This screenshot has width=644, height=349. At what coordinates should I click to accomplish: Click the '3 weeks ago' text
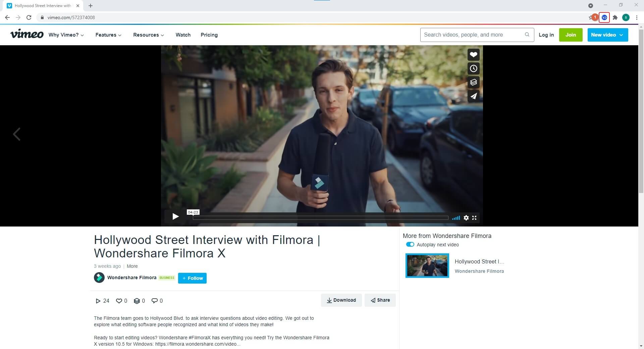coord(107,266)
